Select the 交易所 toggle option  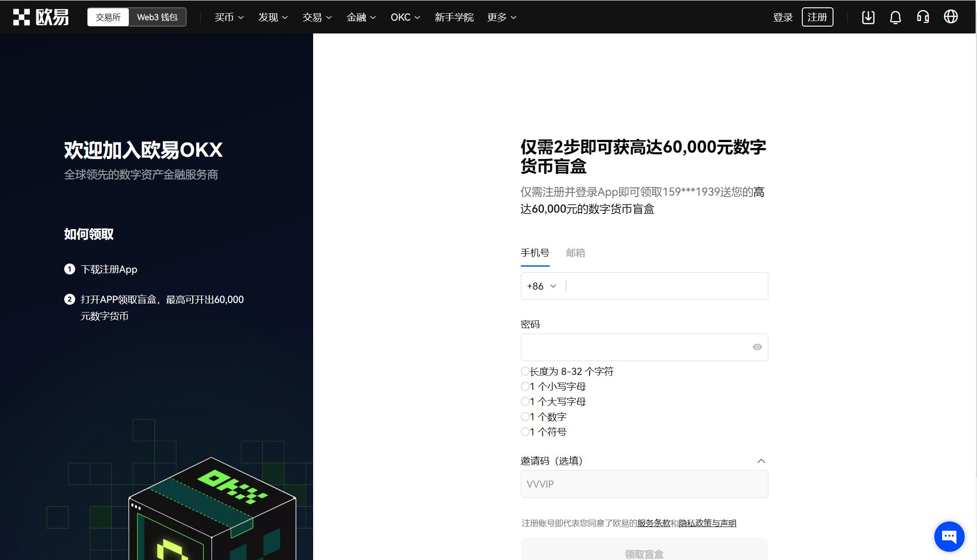pyautogui.click(x=108, y=17)
